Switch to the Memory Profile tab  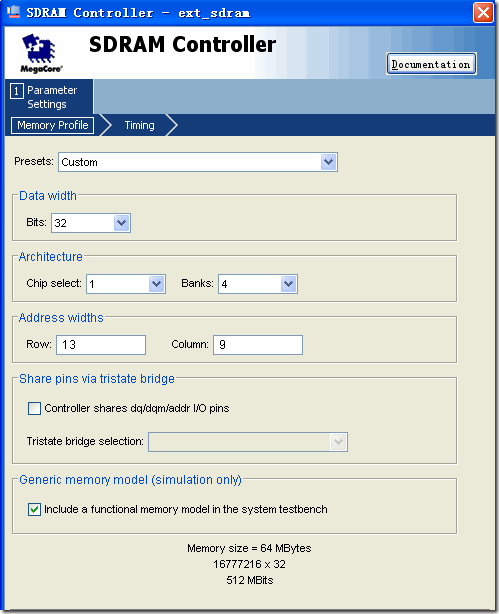tap(52, 125)
